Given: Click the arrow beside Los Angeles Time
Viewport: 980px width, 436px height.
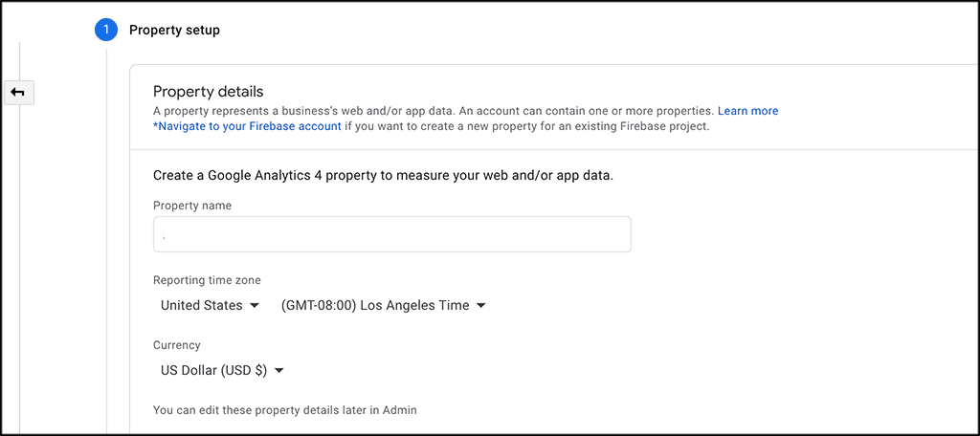Looking at the screenshot, I should 481,306.
